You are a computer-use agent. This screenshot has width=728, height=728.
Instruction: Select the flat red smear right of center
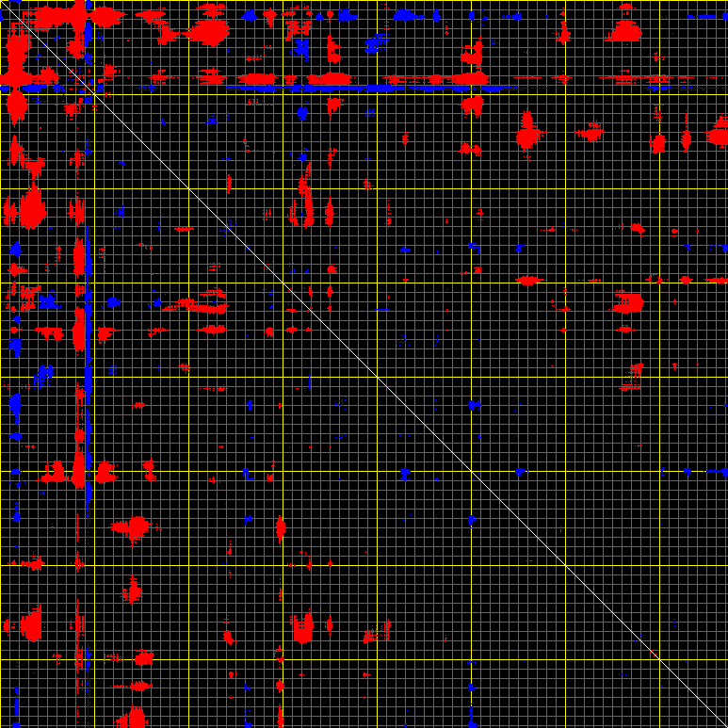click(x=527, y=281)
